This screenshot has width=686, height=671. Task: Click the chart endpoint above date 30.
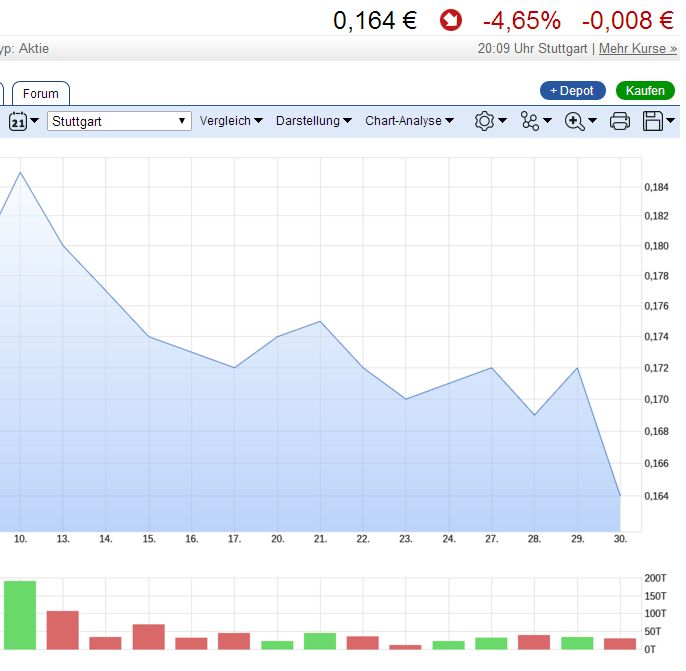click(x=620, y=496)
